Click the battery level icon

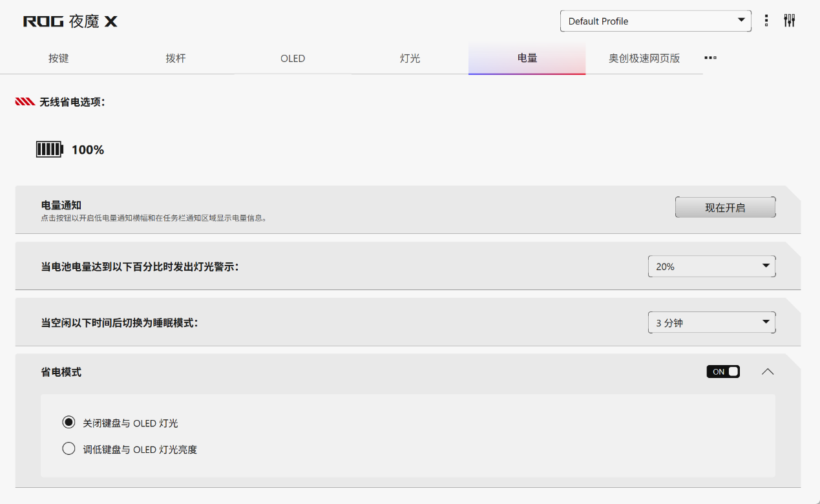[50, 150]
